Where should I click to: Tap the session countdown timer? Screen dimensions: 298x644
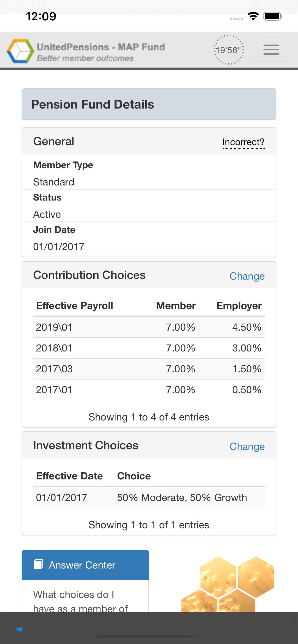pyautogui.click(x=228, y=50)
